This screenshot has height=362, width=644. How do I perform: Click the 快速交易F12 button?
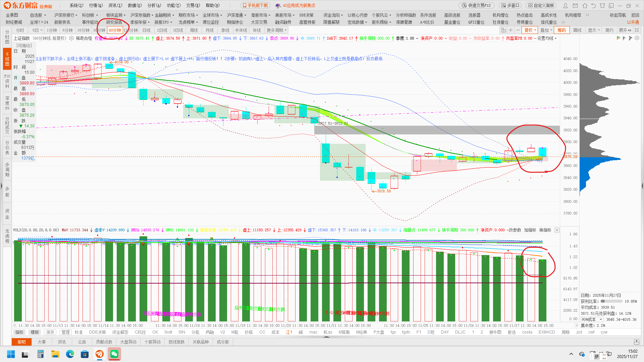[x=476, y=5]
